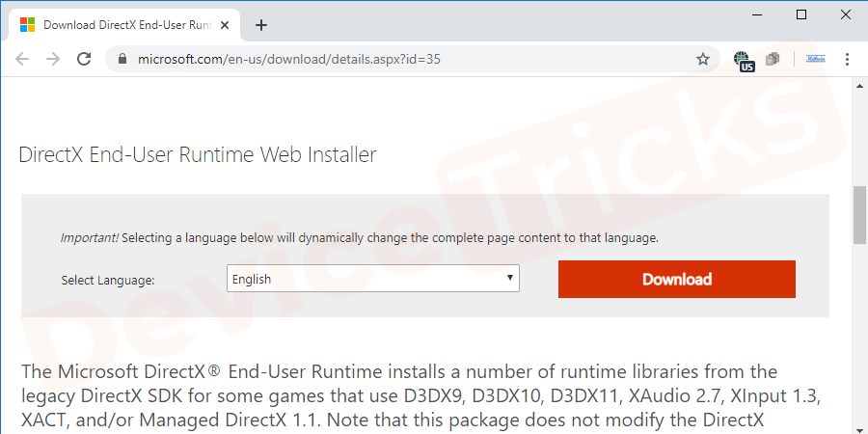Click the browser back arrow
The image size is (868, 434).
22,59
